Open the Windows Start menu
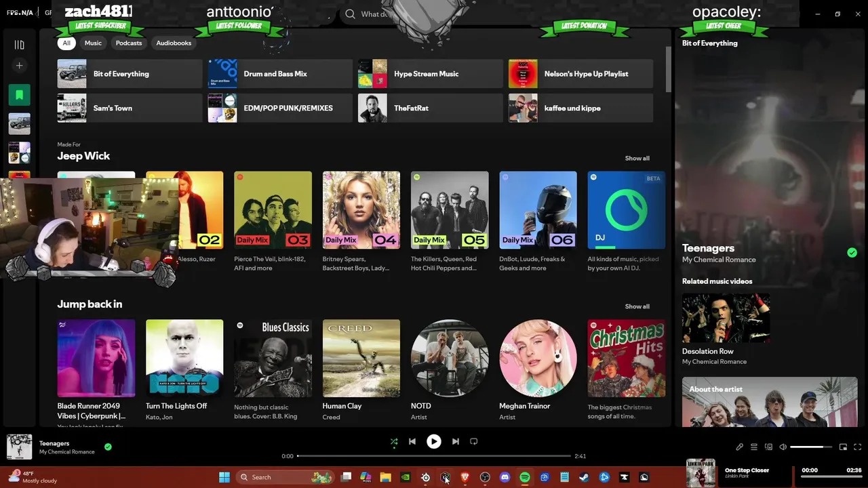Image resolution: width=868 pixels, height=488 pixels. pyautogui.click(x=224, y=477)
